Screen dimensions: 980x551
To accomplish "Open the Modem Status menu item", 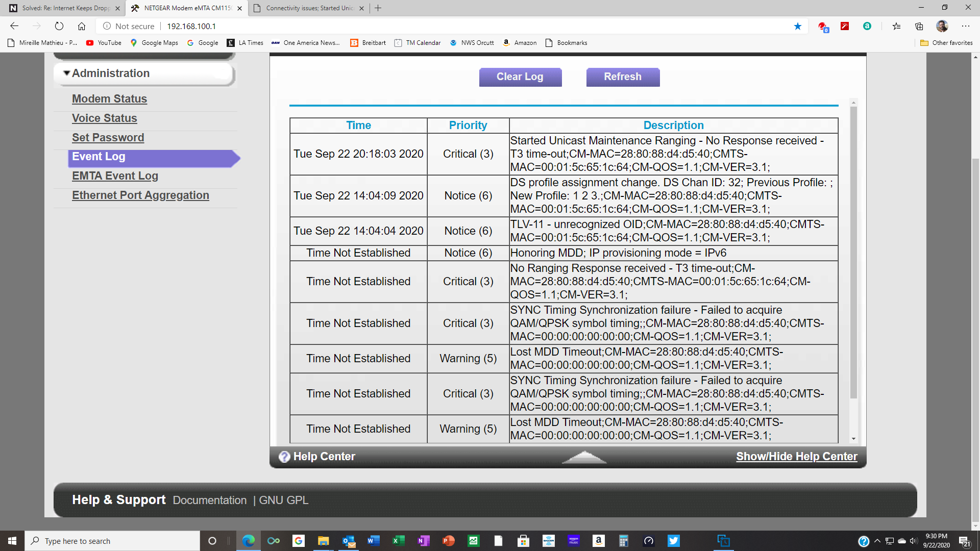I will tap(109, 98).
